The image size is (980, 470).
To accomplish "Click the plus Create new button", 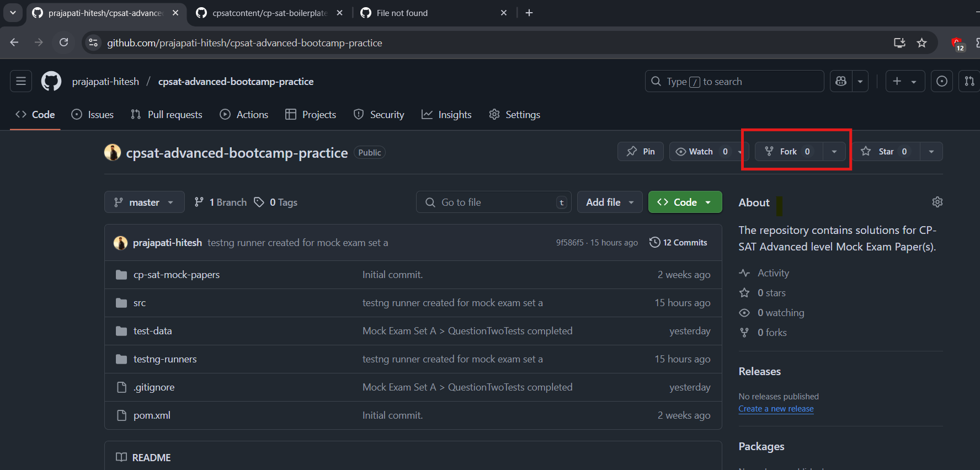I will click(905, 82).
